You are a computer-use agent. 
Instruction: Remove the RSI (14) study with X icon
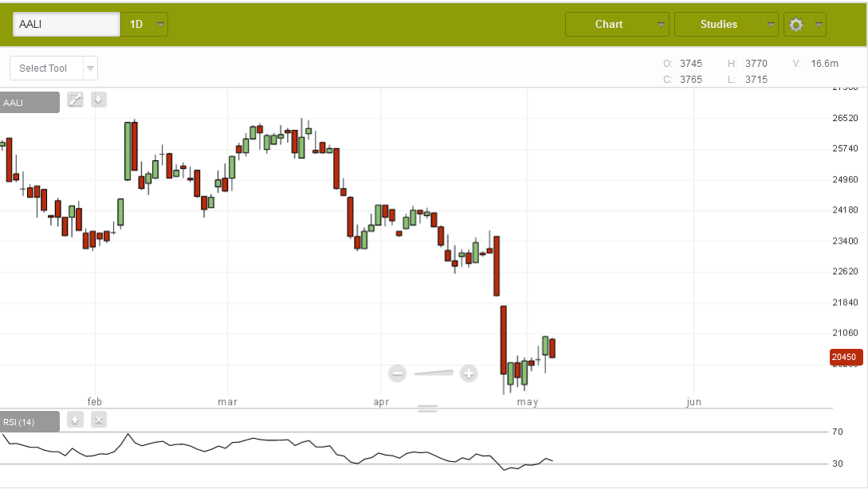99,420
